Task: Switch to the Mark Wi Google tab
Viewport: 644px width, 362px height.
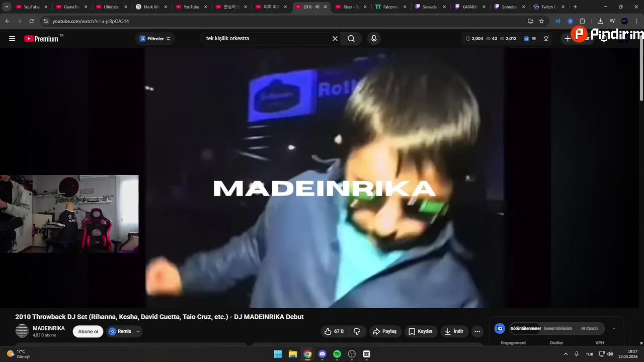Action: 151,7
